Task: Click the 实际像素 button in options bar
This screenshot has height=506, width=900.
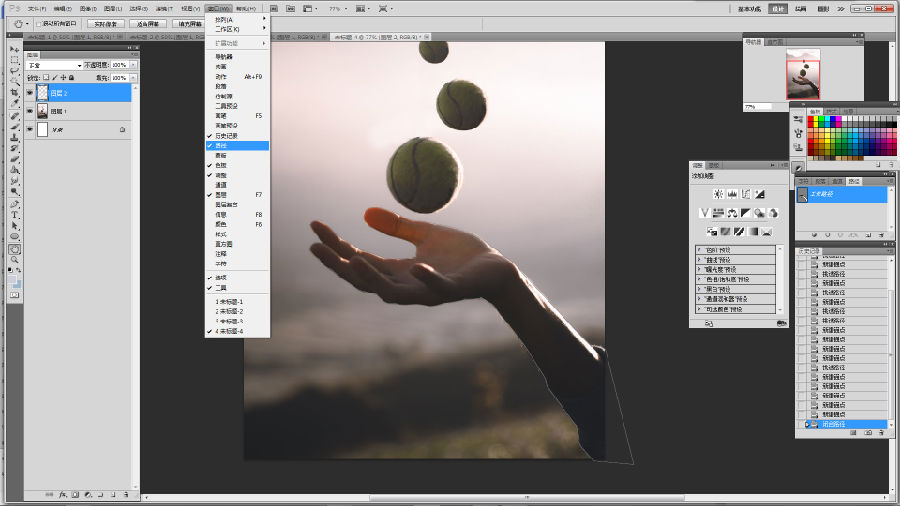Action: click(x=106, y=23)
